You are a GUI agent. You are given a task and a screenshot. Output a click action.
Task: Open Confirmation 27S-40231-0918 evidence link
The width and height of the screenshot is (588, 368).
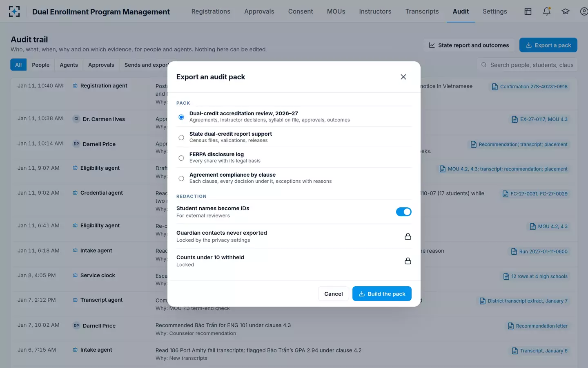[530, 87]
